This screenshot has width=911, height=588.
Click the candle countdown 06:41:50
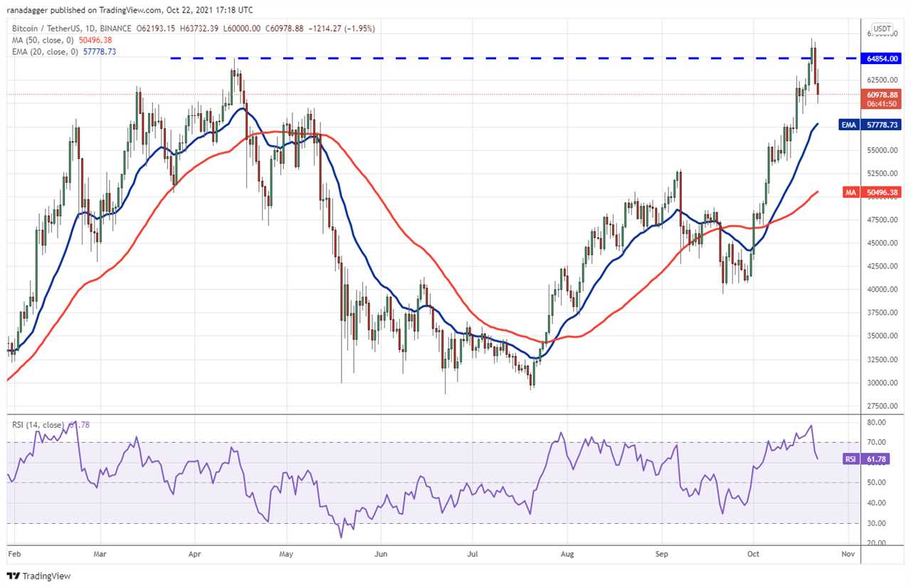point(883,103)
